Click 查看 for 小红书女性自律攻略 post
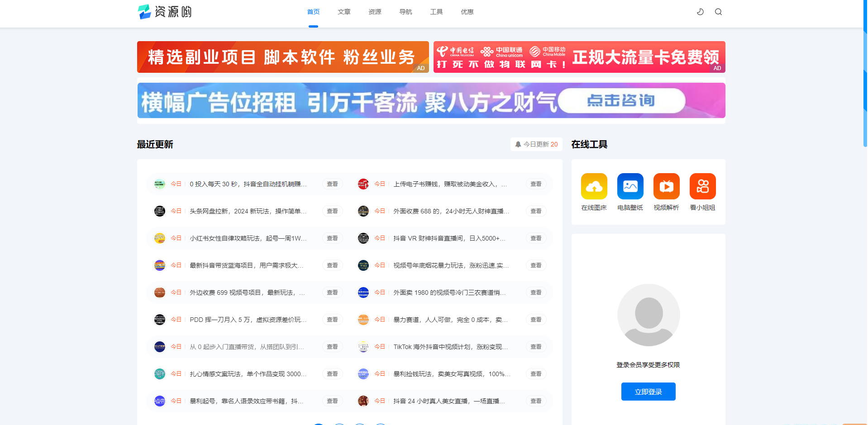868x425 pixels. [333, 238]
